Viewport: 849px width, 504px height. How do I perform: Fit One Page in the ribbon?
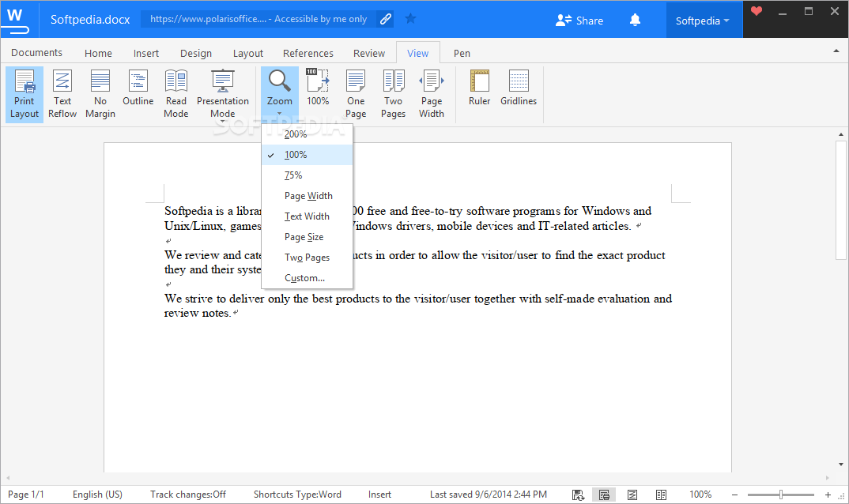coord(356,95)
